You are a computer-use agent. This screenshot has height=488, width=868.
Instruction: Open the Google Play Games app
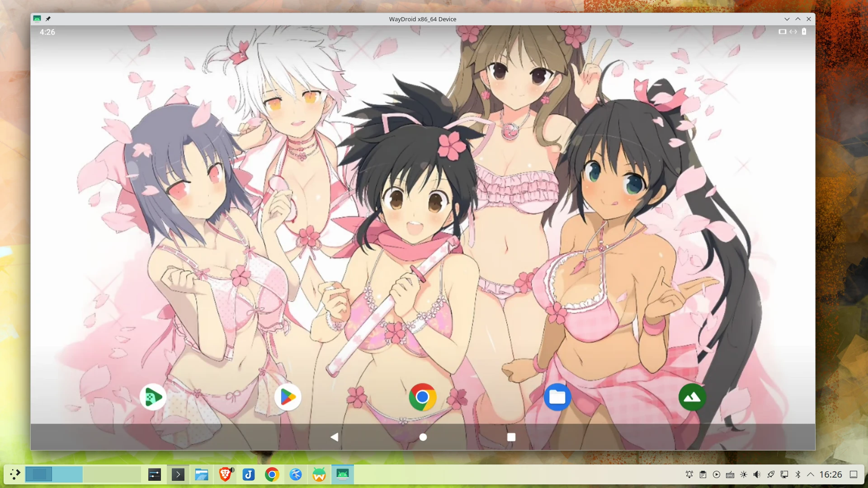tap(153, 397)
